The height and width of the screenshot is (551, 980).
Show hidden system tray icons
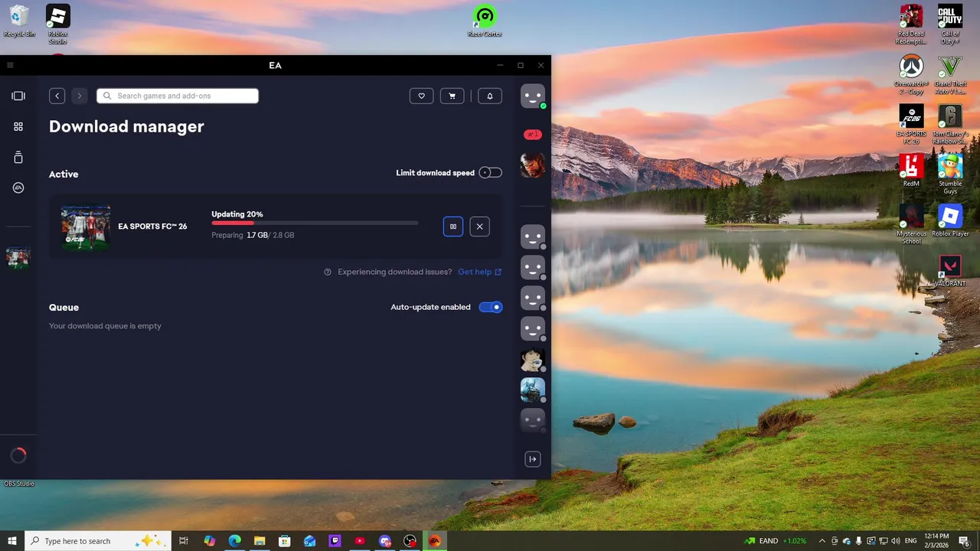[x=822, y=541]
